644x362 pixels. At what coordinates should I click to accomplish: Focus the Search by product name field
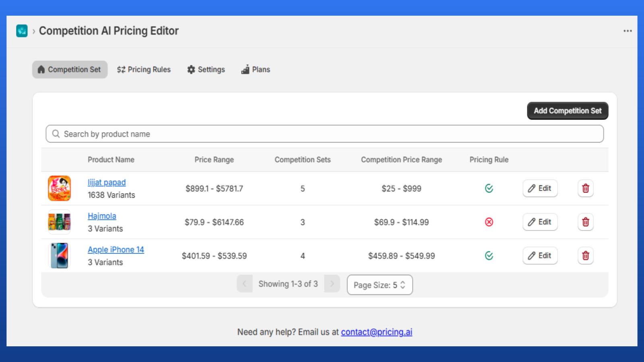[x=324, y=134]
